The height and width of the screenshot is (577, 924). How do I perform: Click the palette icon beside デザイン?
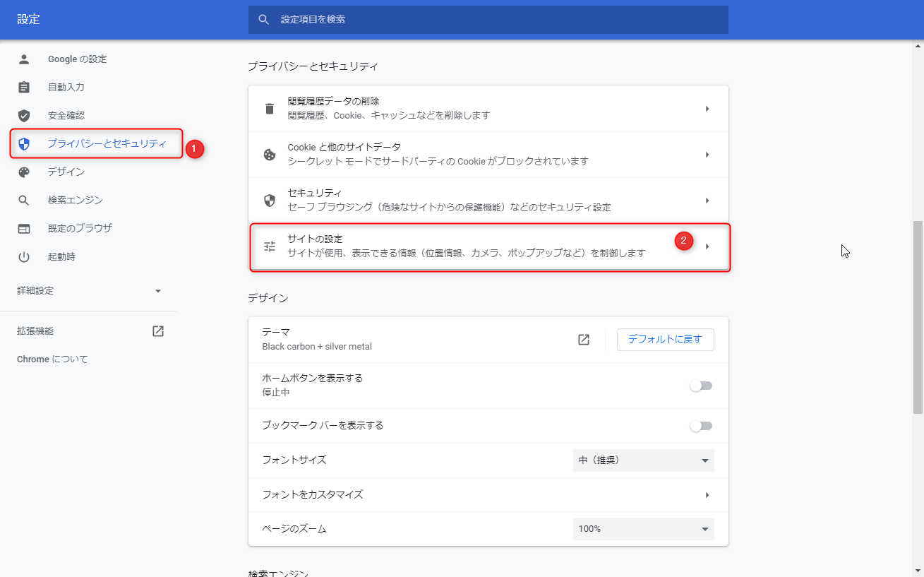24,172
